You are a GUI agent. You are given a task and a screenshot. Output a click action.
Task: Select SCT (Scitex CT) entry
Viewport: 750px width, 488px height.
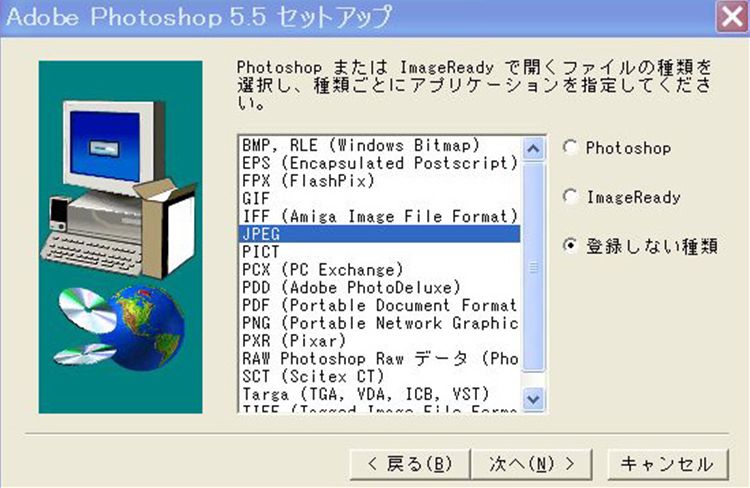pyautogui.click(x=379, y=376)
